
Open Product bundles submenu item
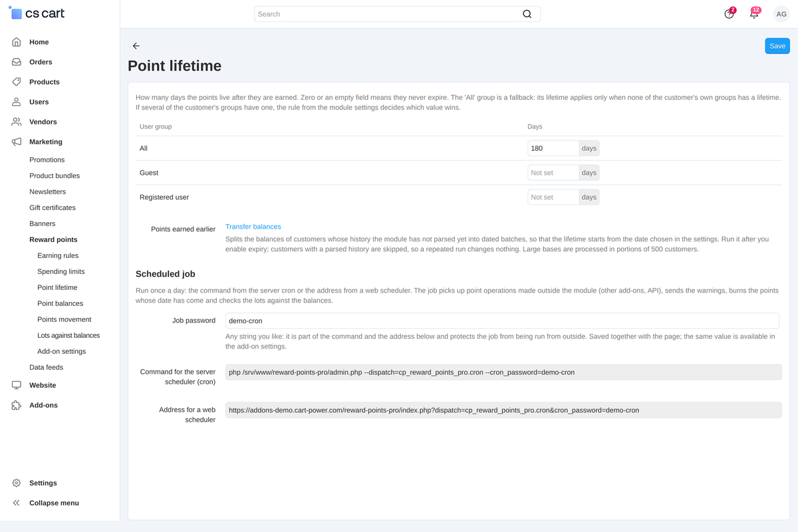pyautogui.click(x=55, y=176)
